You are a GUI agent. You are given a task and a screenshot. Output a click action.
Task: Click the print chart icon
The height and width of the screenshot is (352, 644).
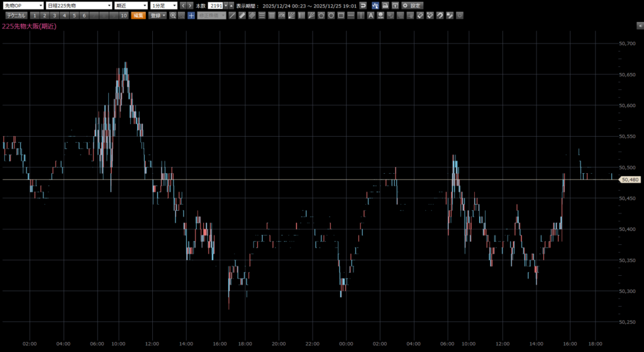click(x=385, y=5)
